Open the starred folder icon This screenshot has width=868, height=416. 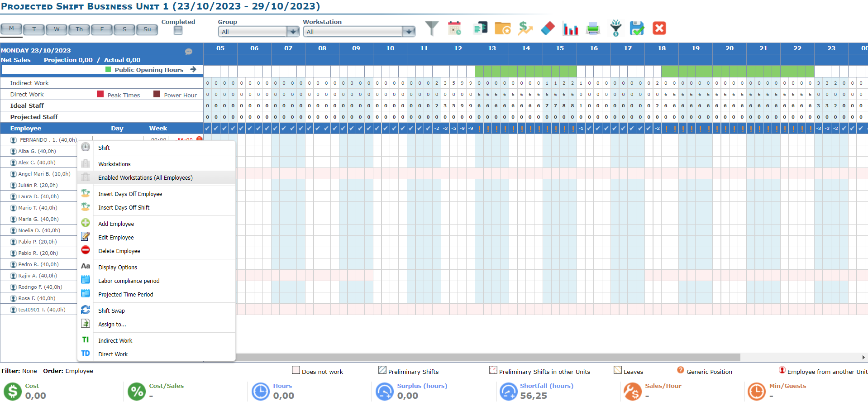click(x=502, y=29)
